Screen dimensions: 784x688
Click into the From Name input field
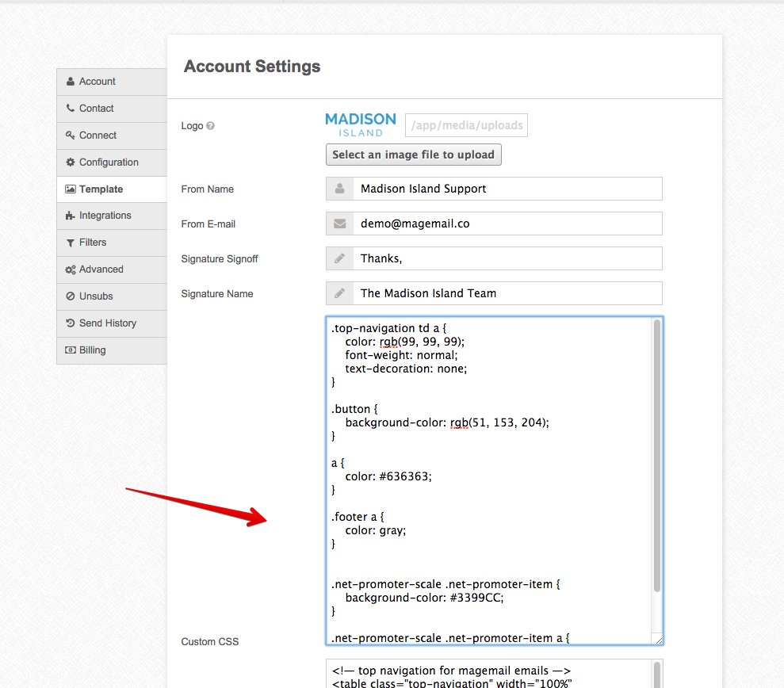coord(507,189)
